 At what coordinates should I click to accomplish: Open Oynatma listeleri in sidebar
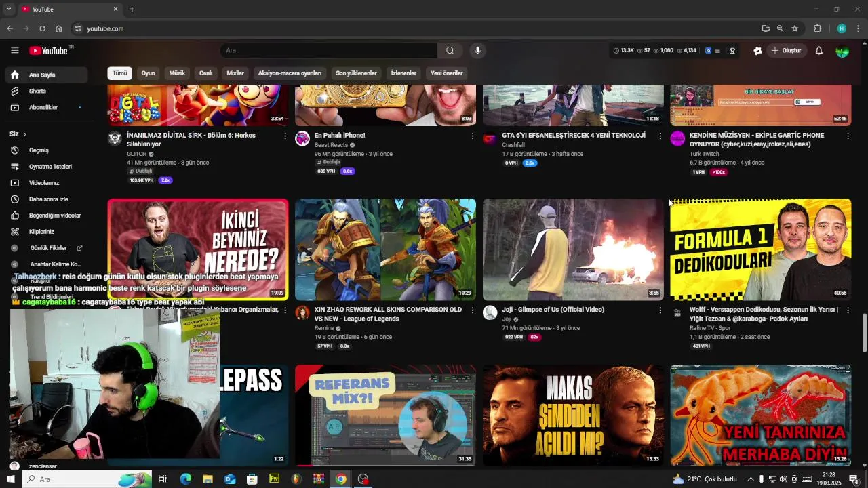pyautogui.click(x=46, y=167)
